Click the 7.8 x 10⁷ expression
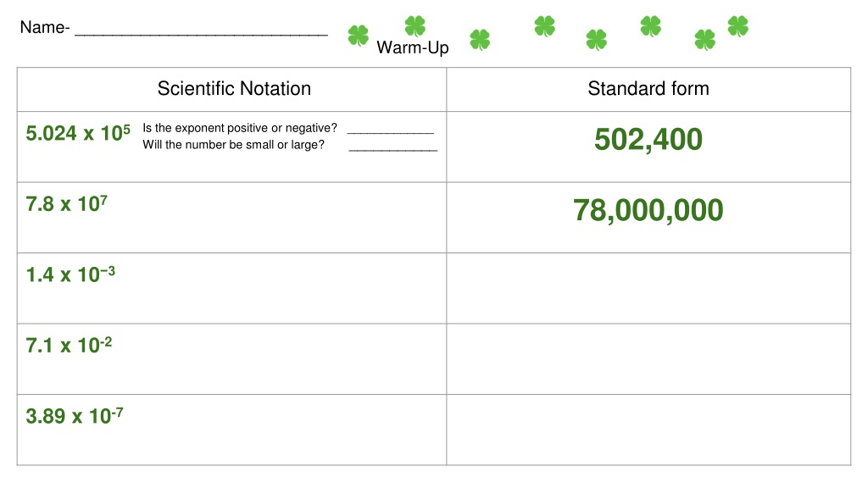The width and height of the screenshot is (868, 488). (66, 204)
